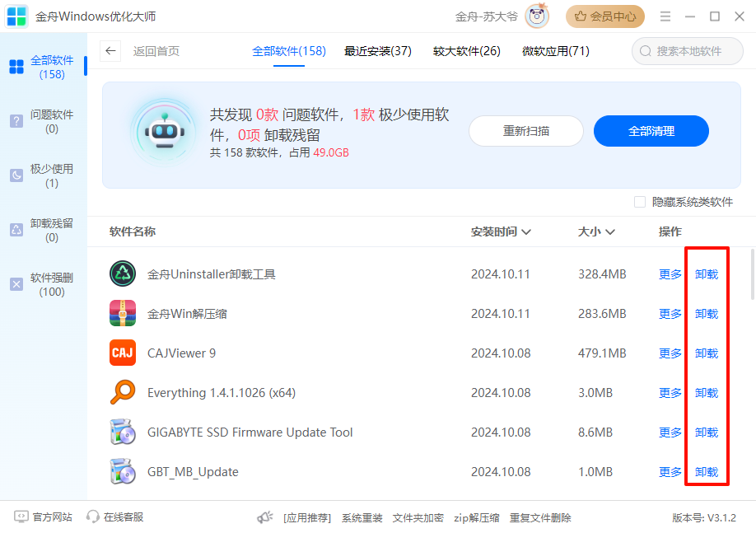Click 更多 for 金舟Uninstaller卸载工具
The image size is (756, 533).
pyautogui.click(x=670, y=274)
